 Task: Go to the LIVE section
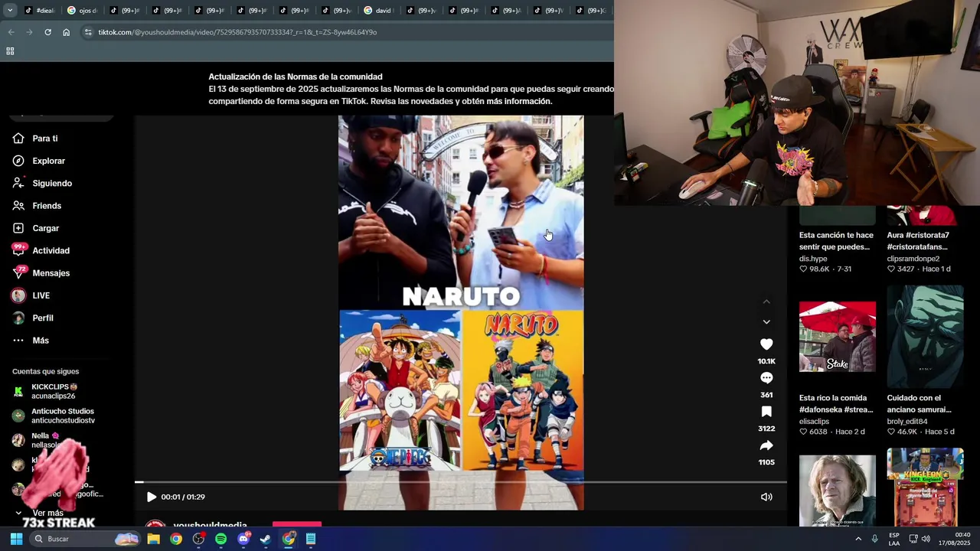click(31, 295)
